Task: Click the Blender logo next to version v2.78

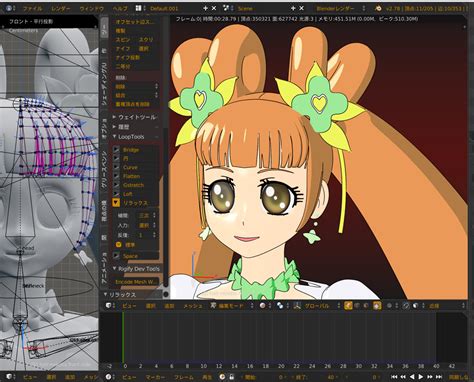Action: (x=378, y=8)
